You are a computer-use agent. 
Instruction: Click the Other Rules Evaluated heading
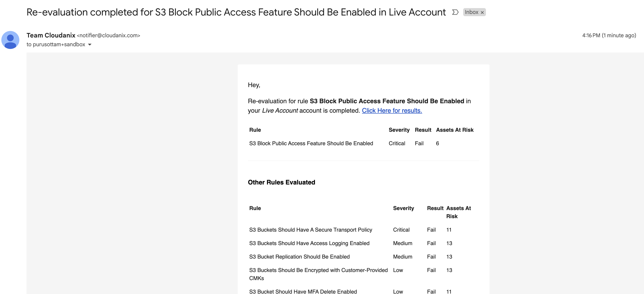(x=281, y=182)
